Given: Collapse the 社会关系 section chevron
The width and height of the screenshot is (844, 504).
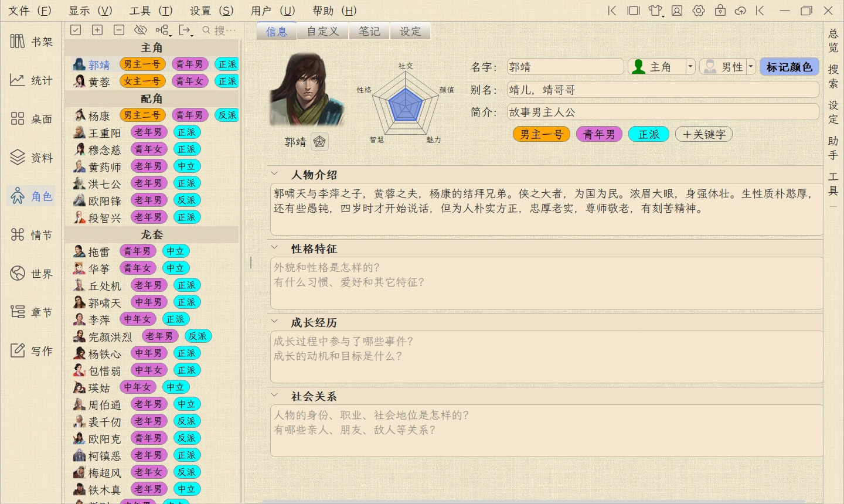Looking at the screenshot, I should click(274, 396).
